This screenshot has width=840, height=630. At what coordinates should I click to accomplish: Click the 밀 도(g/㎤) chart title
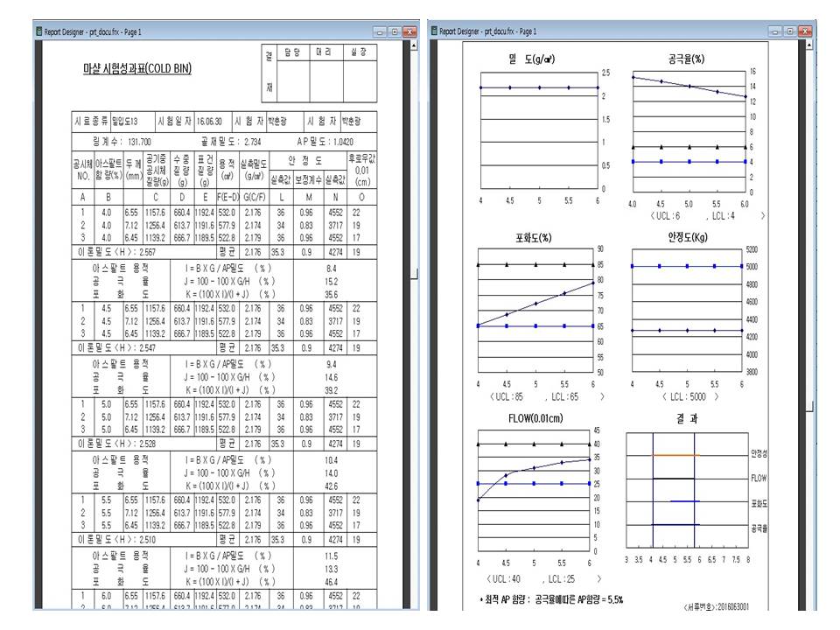pyautogui.click(x=531, y=59)
